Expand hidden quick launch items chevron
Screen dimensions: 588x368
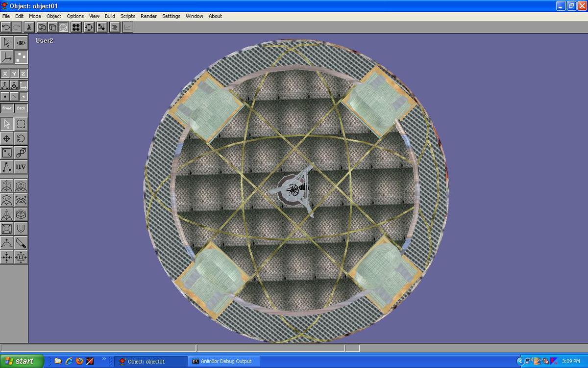click(x=104, y=359)
